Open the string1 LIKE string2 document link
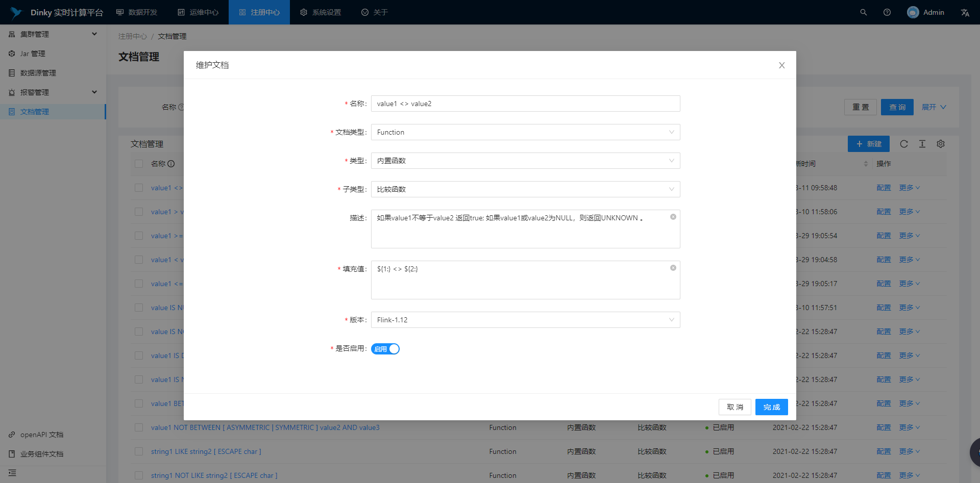The width and height of the screenshot is (980, 483). (206, 451)
